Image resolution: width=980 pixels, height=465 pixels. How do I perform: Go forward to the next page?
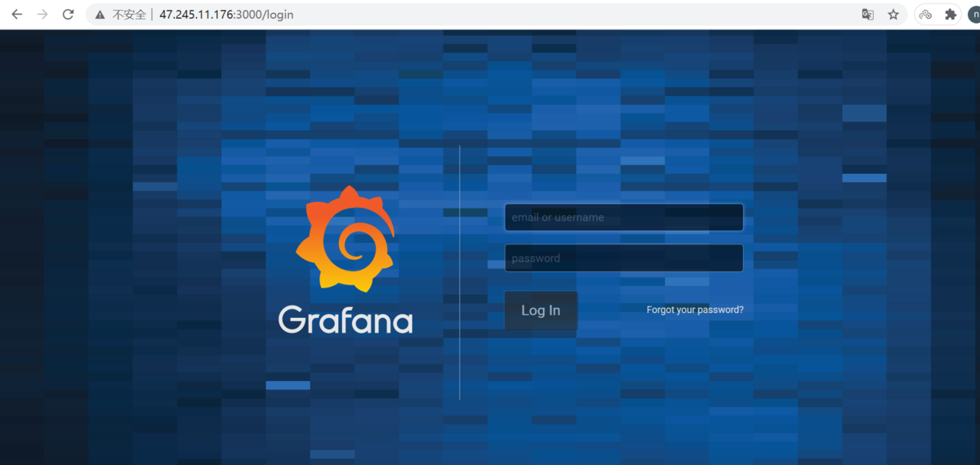coord(42,15)
